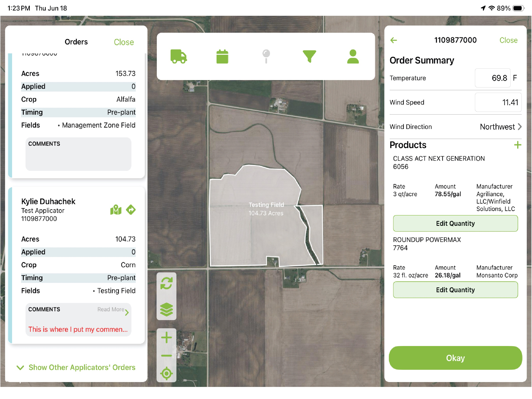Tap the '26.18/gal' amount value
Image resolution: width=532 pixels, height=399 pixels.
[447, 275]
